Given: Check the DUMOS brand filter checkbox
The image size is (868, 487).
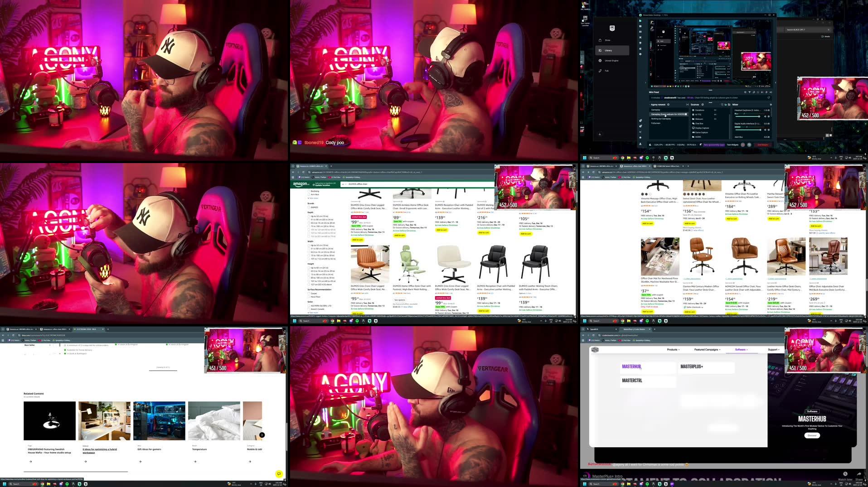Looking at the screenshot, I should 309,207.
